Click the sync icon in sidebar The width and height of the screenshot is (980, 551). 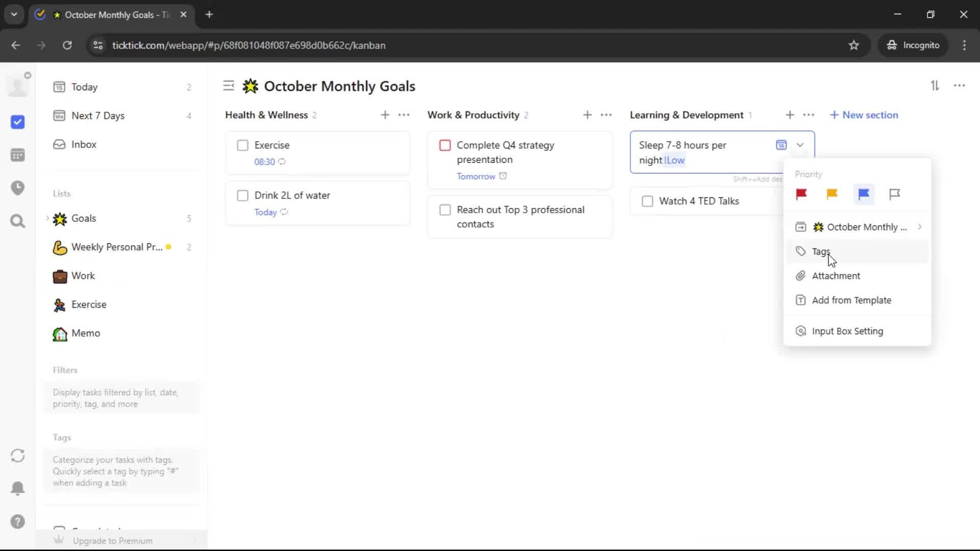click(17, 456)
